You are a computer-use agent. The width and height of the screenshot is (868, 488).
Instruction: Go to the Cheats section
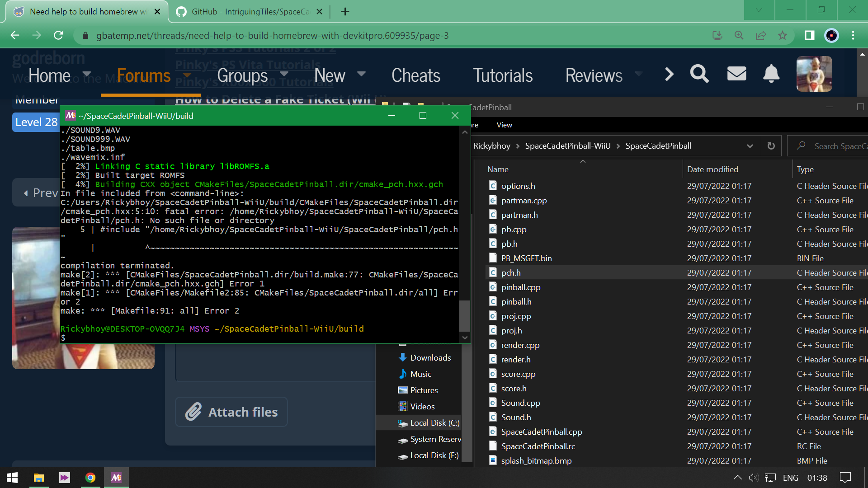[x=416, y=75]
